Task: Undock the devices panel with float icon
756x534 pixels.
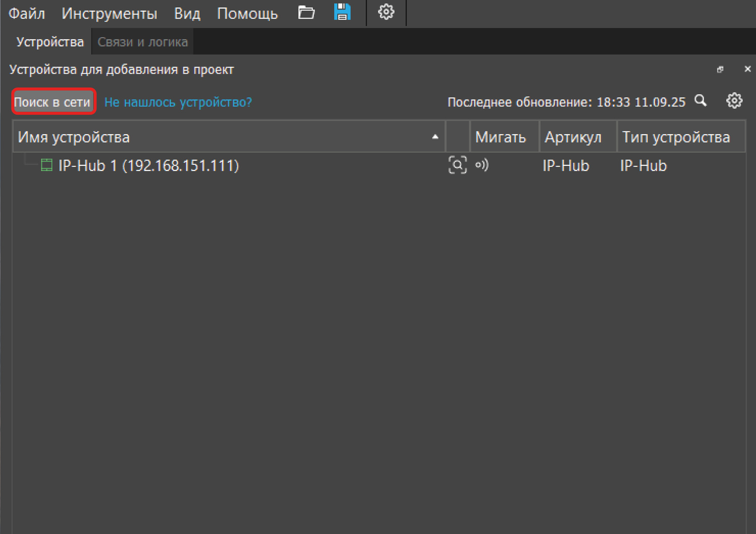Action: 720,70
